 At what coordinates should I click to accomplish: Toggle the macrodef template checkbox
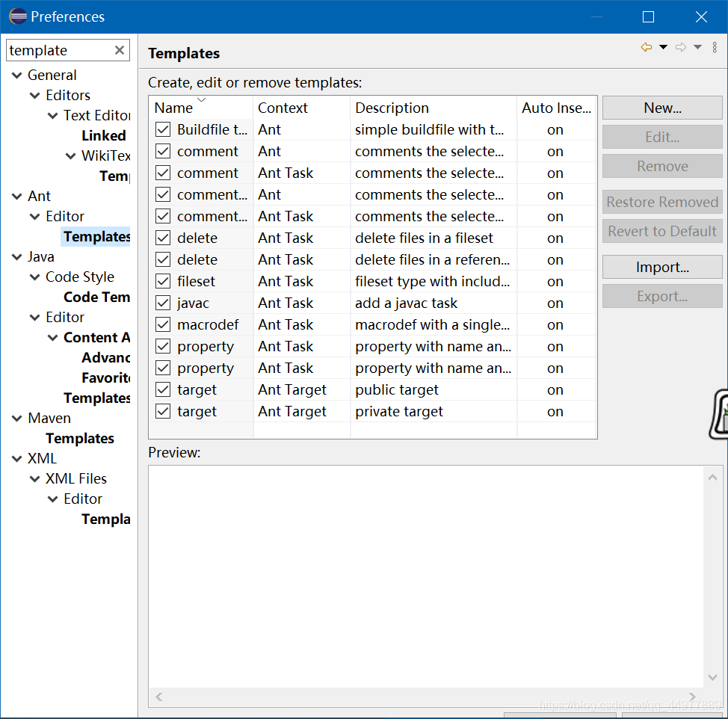click(163, 324)
